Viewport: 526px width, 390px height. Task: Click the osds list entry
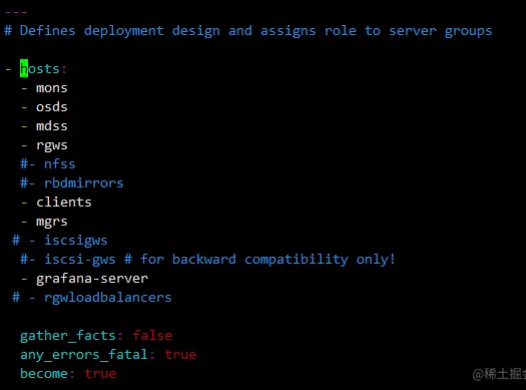click(52, 107)
